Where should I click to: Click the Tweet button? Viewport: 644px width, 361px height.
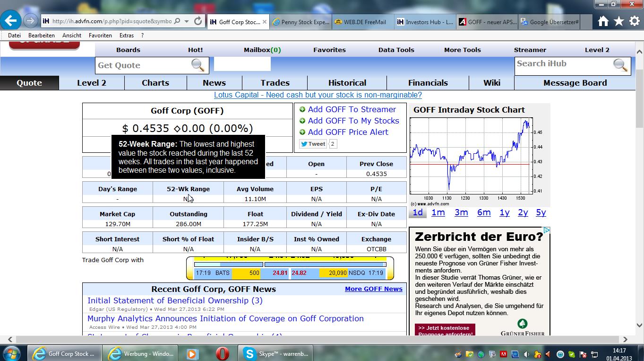[x=313, y=144]
